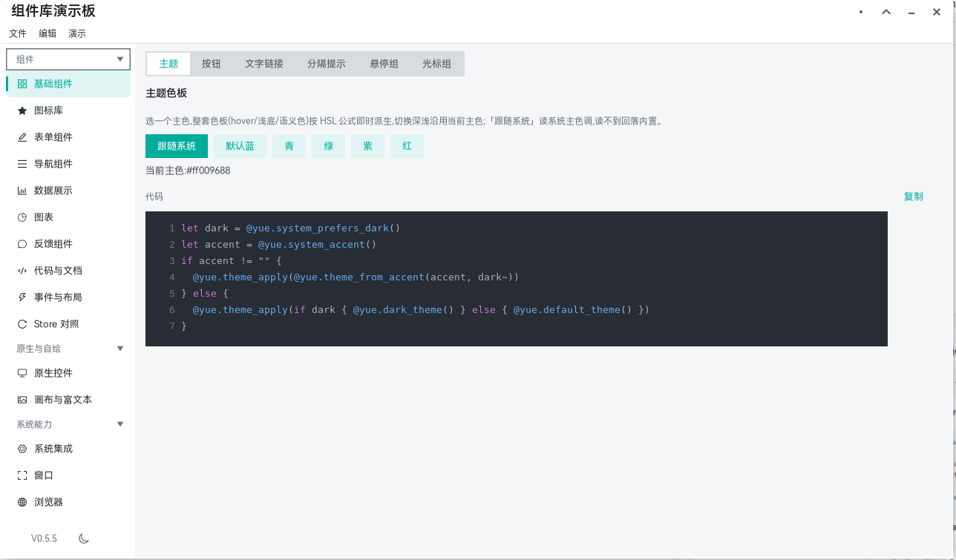Choose the 青 theme color

tap(289, 146)
